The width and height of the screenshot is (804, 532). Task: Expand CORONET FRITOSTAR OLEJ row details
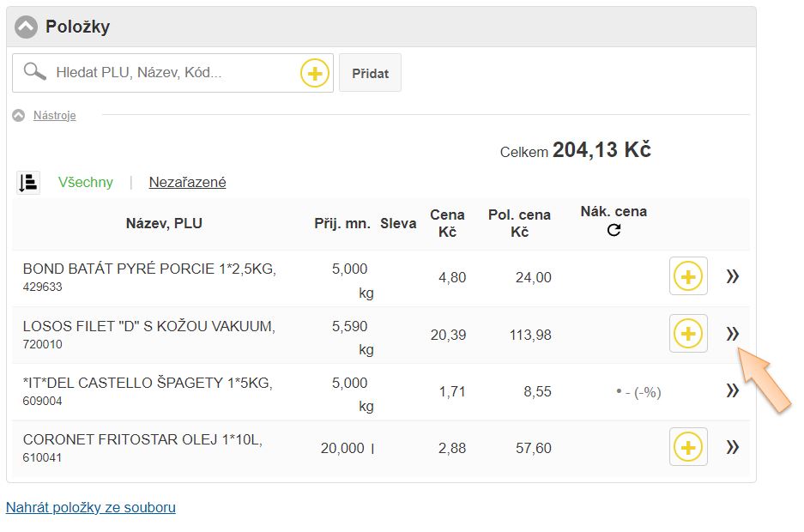(x=732, y=447)
